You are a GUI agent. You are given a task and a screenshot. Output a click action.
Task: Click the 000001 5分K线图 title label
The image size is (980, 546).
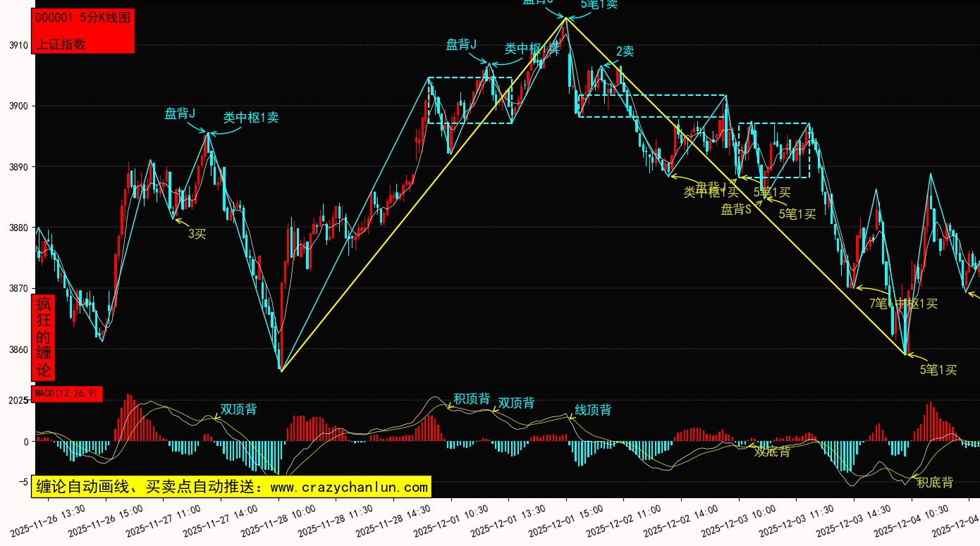[x=82, y=18]
